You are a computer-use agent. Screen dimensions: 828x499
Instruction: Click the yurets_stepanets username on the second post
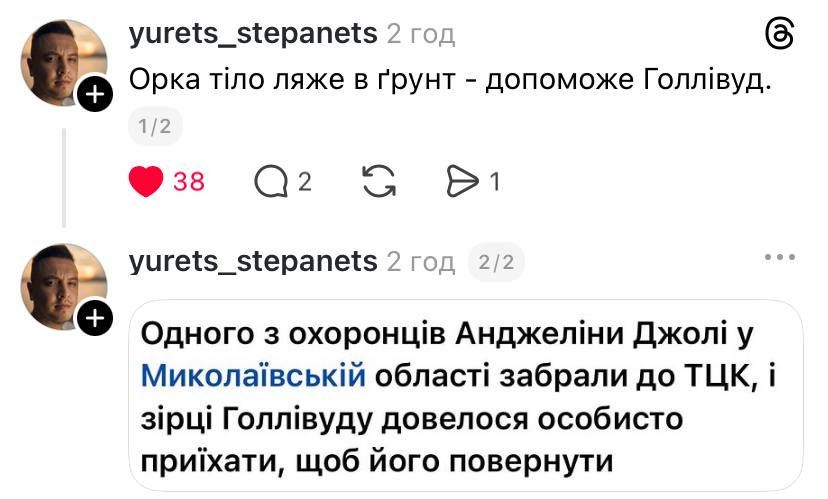coord(253,262)
